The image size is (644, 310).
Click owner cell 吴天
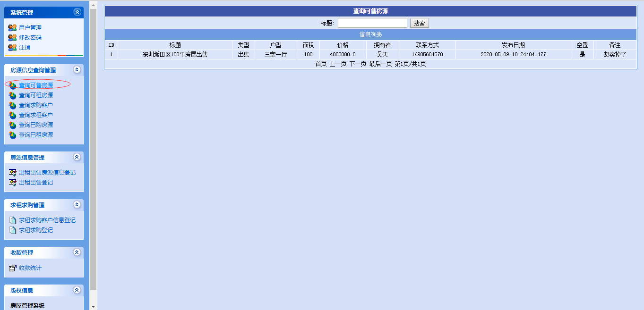point(382,54)
